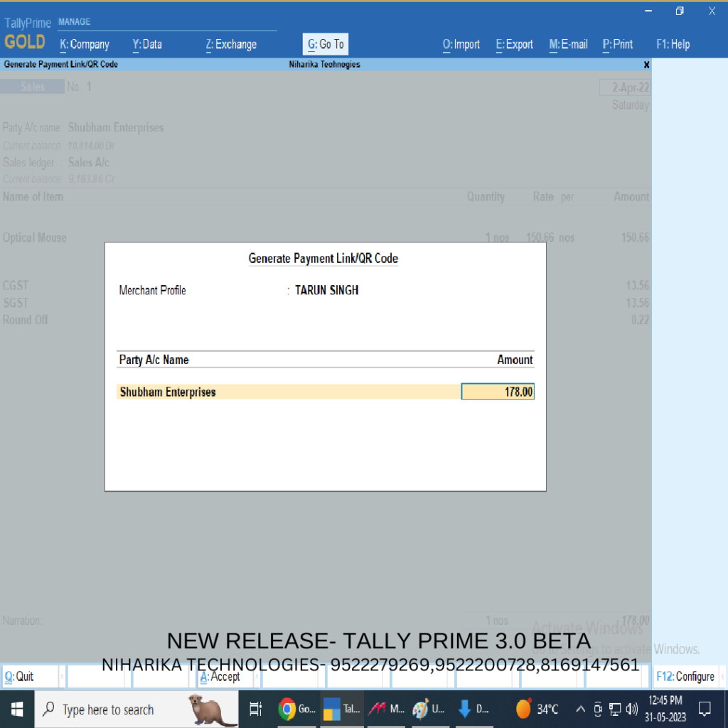
Task: Click the G: Go To button
Action: [x=326, y=45]
